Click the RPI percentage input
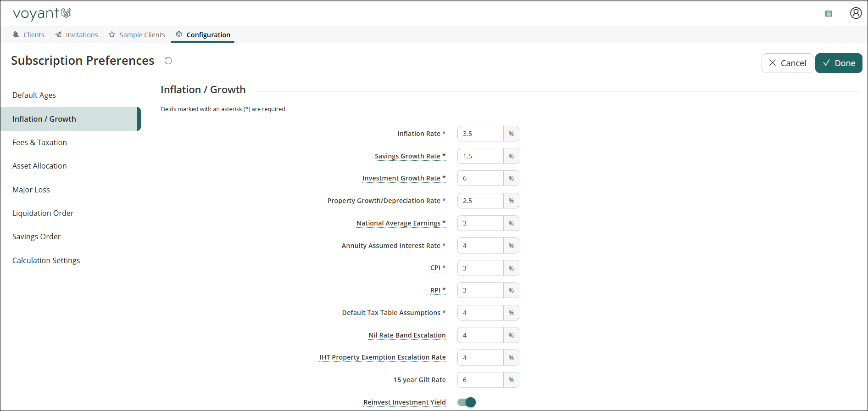Image resolution: width=868 pixels, height=411 pixels. (x=480, y=290)
